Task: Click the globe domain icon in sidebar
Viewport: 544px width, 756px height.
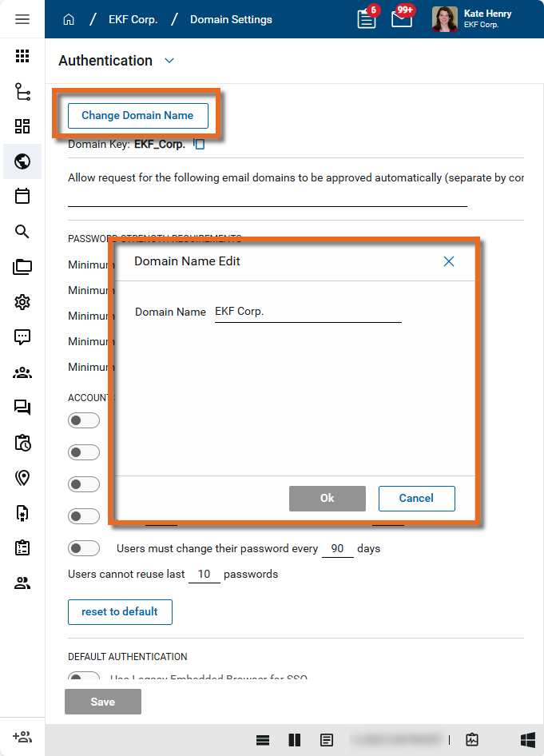Action: 22,161
